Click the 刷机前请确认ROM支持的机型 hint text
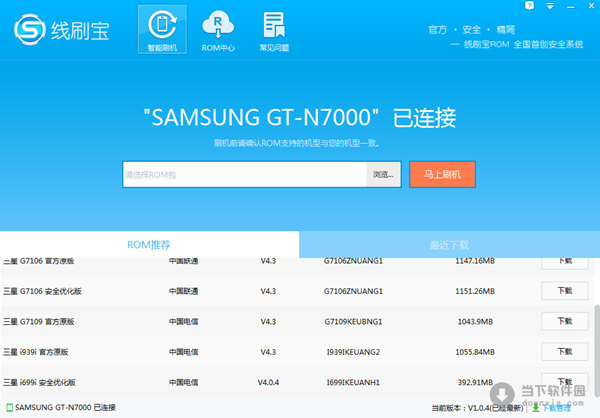 [x=297, y=144]
